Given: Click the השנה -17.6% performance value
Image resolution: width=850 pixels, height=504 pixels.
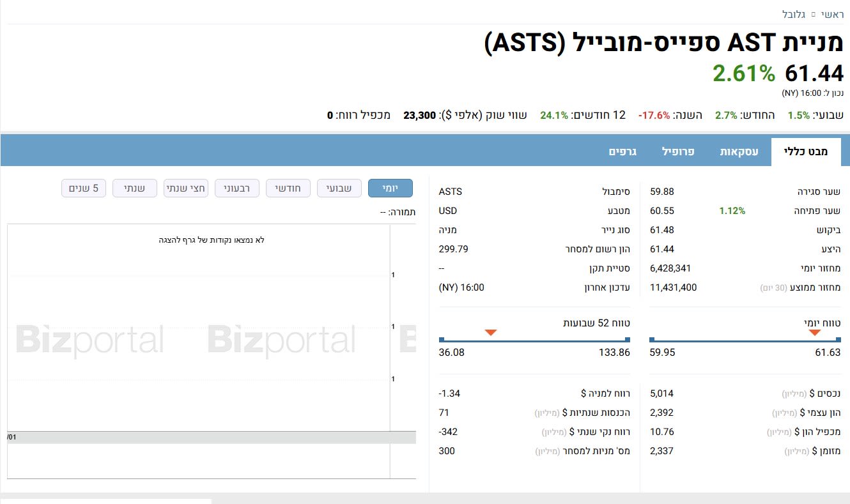Looking at the screenshot, I should coord(654,116).
